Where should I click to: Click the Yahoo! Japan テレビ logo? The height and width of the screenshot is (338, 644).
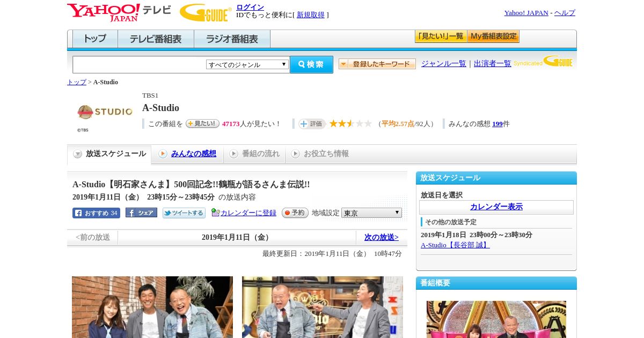pos(119,12)
